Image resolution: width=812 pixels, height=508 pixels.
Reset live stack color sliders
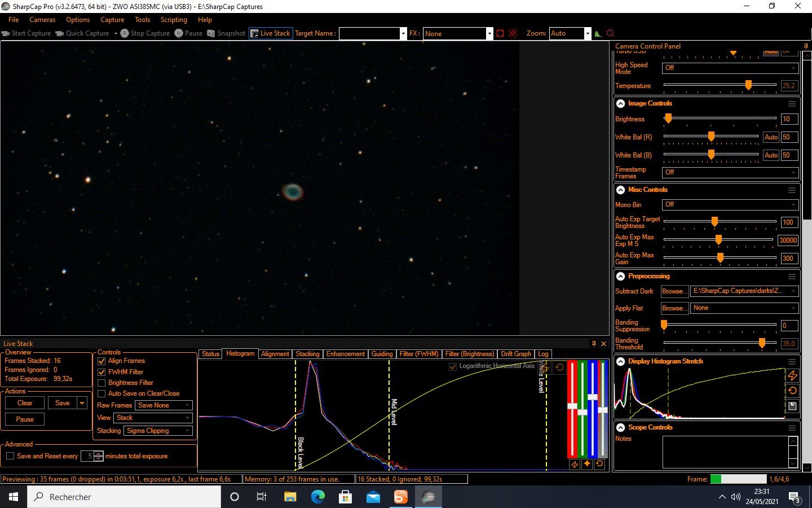[599, 464]
